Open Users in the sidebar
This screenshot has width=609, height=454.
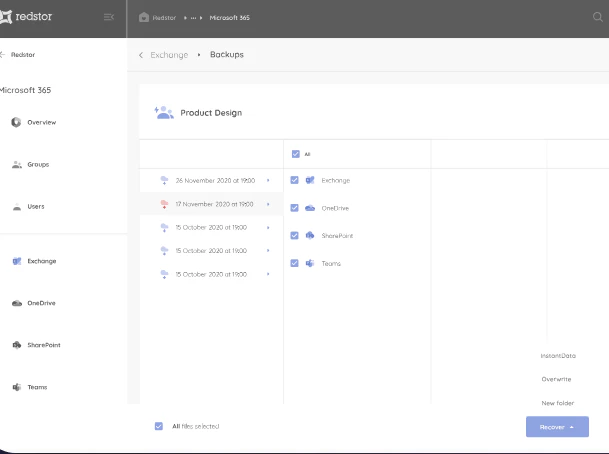click(x=36, y=207)
